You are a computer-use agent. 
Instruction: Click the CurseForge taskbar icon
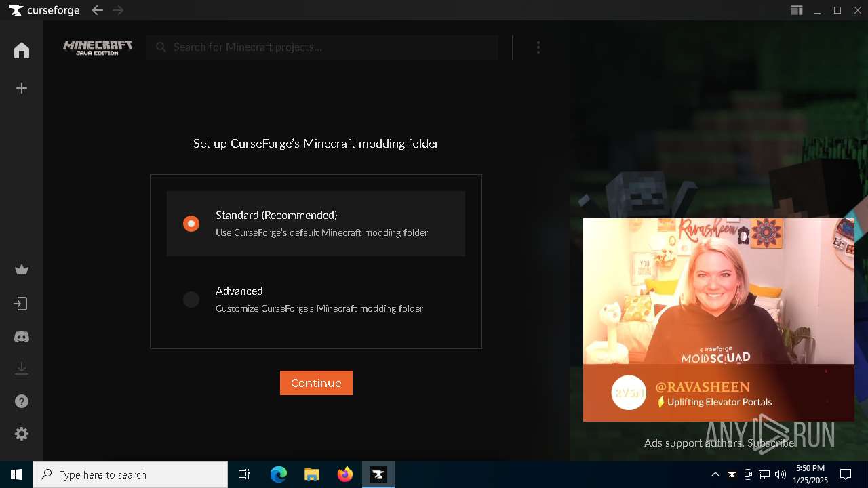tap(378, 474)
